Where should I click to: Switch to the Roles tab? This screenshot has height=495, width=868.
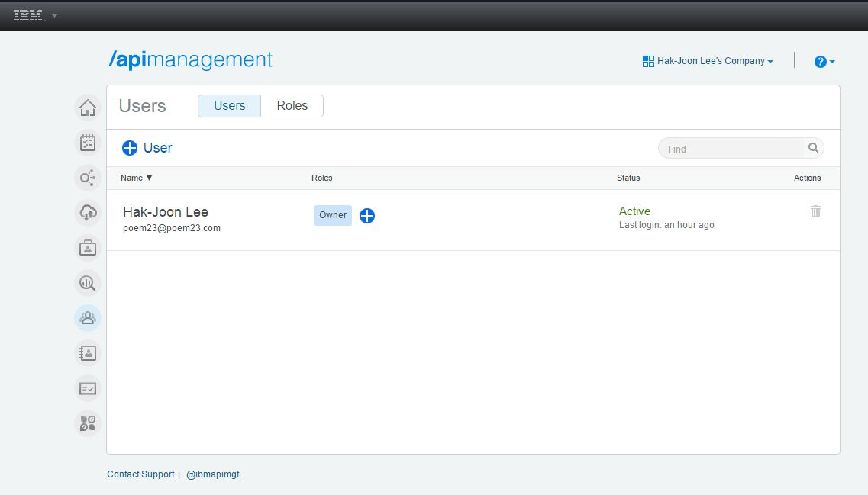click(292, 106)
